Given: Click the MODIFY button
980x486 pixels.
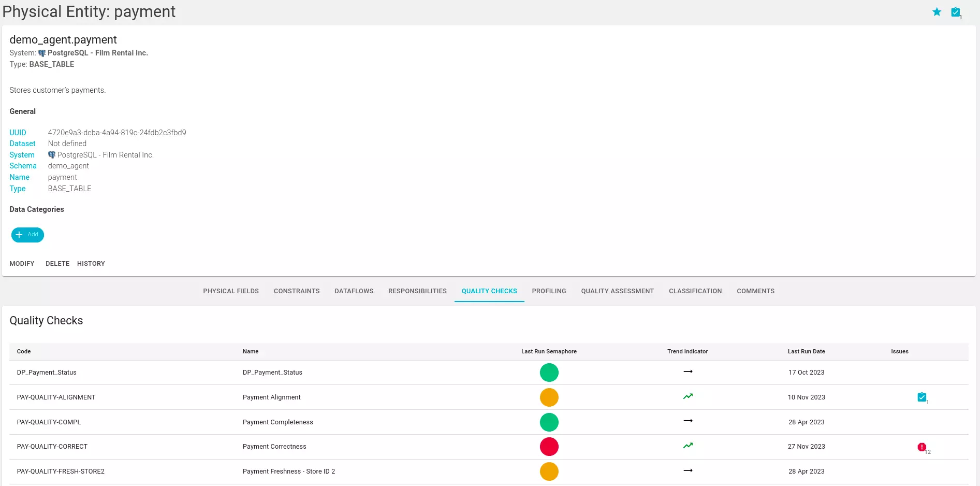Looking at the screenshot, I should pyautogui.click(x=22, y=264).
